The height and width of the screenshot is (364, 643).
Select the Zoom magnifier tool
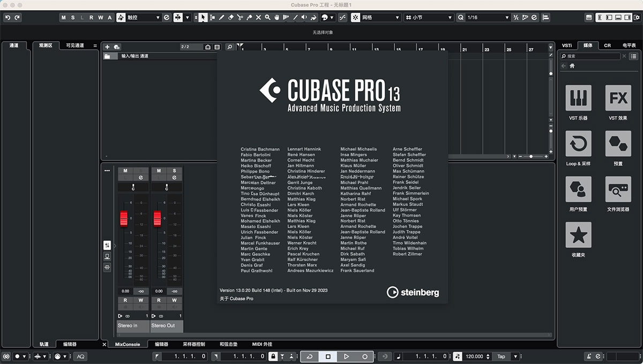pyautogui.click(x=267, y=18)
